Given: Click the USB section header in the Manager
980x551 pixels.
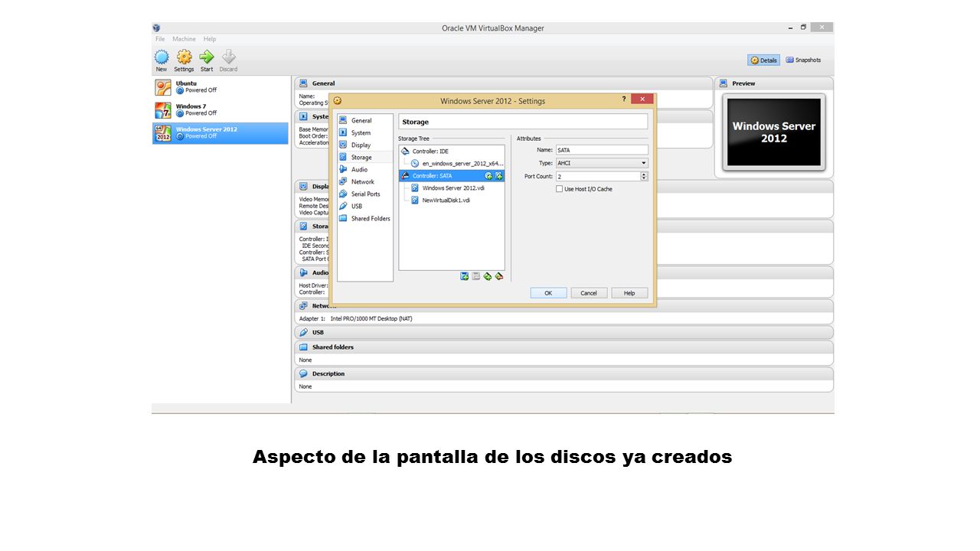Looking at the screenshot, I should pyautogui.click(x=563, y=333).
